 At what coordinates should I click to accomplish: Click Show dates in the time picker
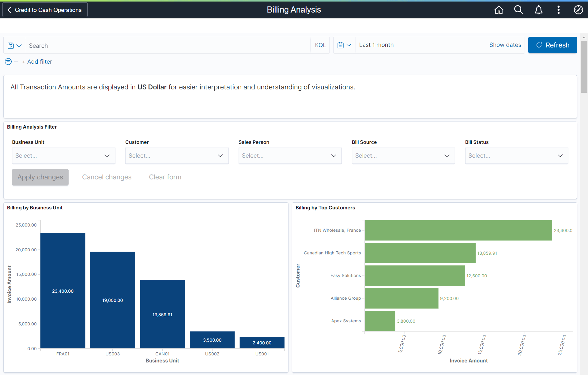[x=505, y=45]
